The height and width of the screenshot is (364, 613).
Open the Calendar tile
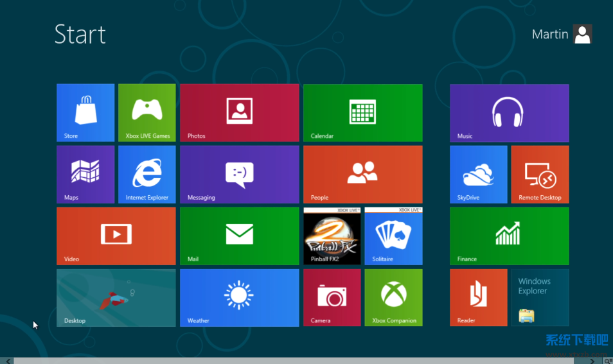tap(362, 112)
